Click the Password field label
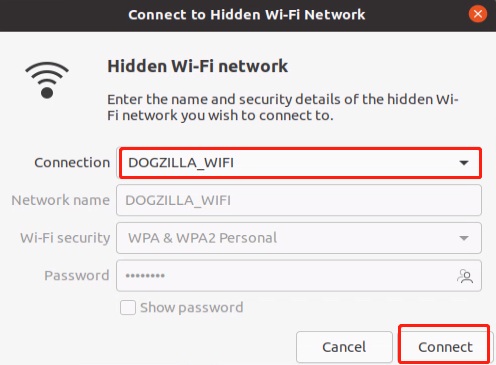The height and width of the screenshot is (365, 496). point(77,276)
